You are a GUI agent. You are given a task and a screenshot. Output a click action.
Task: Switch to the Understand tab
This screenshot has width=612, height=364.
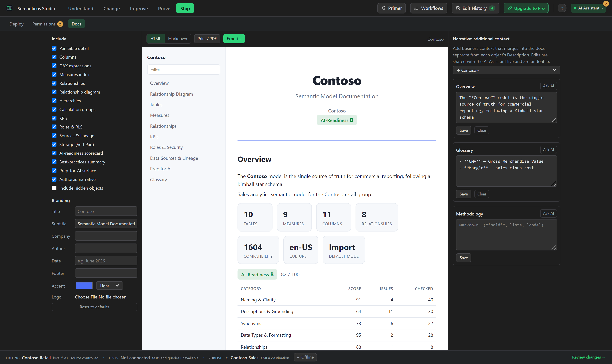(81, 8)
